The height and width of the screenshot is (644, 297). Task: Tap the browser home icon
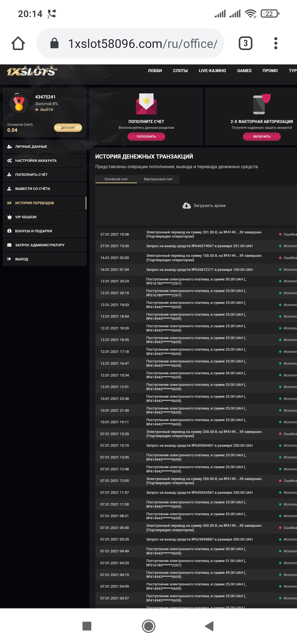click(x=18, y=43)
